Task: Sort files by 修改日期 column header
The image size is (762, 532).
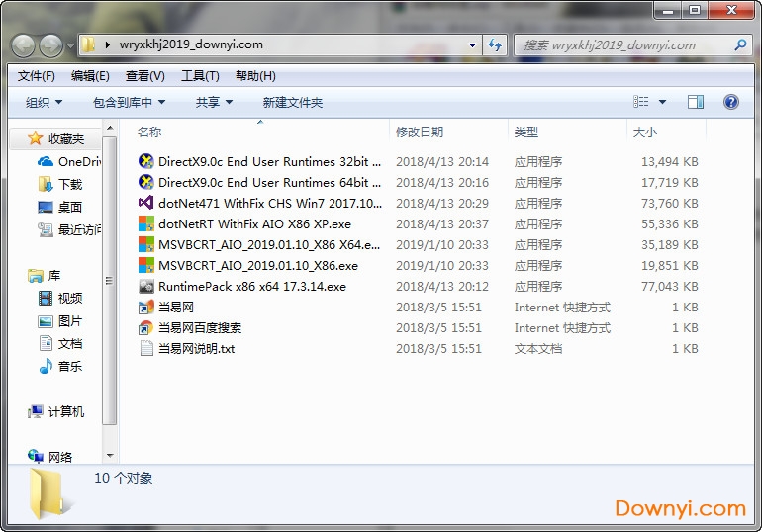Action: (x=420, y=132)
